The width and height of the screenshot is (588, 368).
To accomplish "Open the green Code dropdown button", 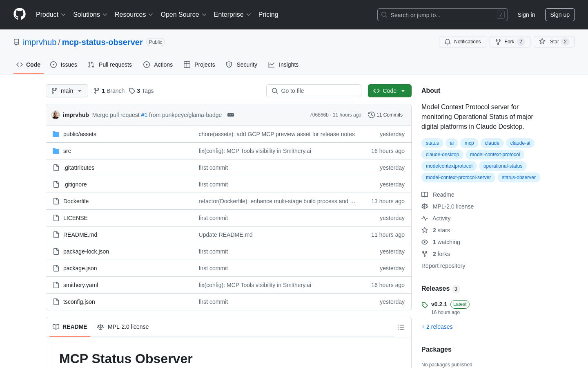I will (390, 91).
